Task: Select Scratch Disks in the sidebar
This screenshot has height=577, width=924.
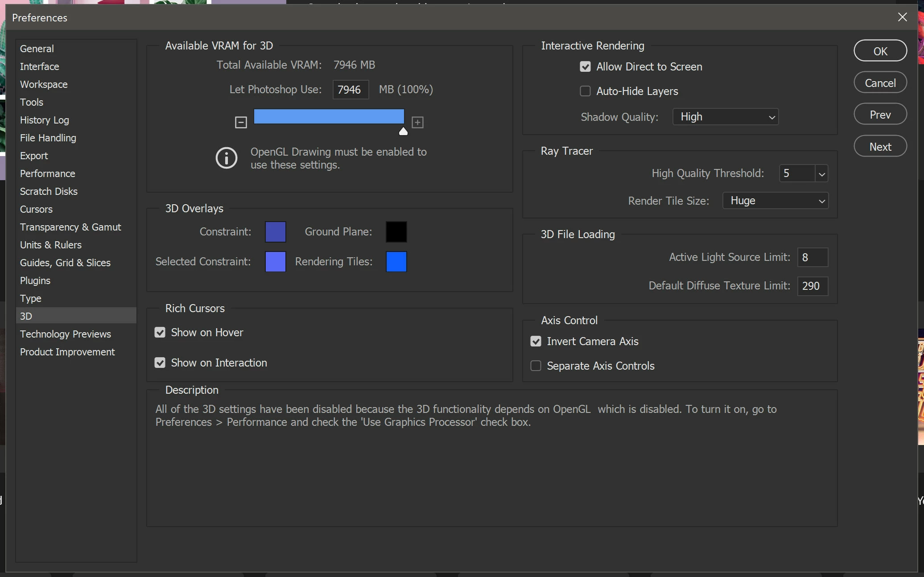Action: point(49,191)
